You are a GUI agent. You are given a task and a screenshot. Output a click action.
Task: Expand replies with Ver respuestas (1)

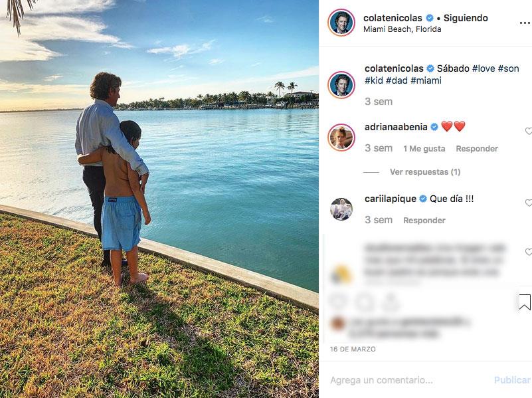tap(424, 172)
